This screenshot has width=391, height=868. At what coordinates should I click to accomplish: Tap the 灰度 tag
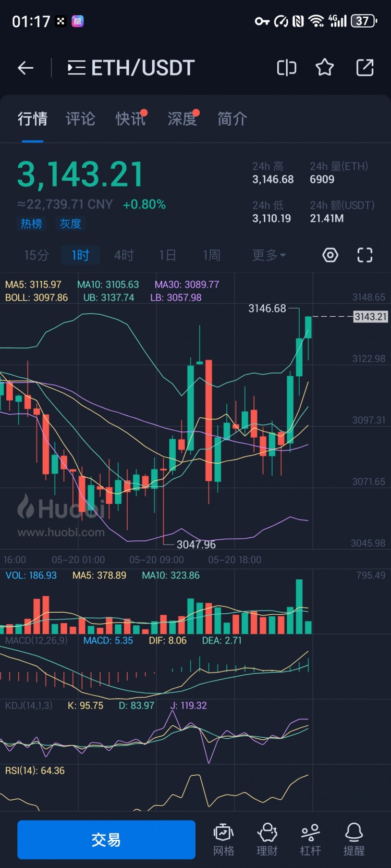pyautogui.click(x=70, y=224)
